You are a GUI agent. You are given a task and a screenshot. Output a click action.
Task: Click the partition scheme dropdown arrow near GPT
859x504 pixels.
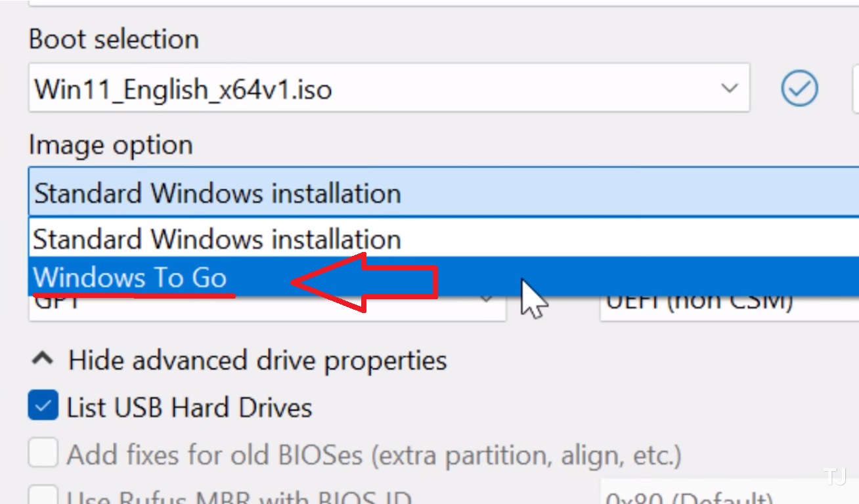click(487, 301)
